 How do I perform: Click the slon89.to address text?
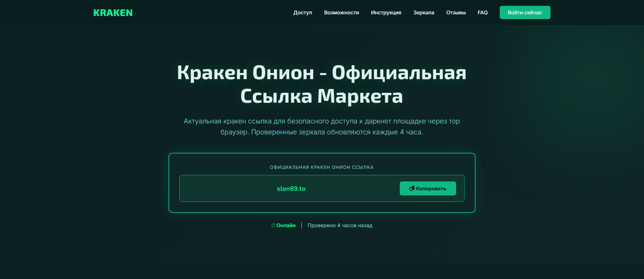click(x=291, y=189)
